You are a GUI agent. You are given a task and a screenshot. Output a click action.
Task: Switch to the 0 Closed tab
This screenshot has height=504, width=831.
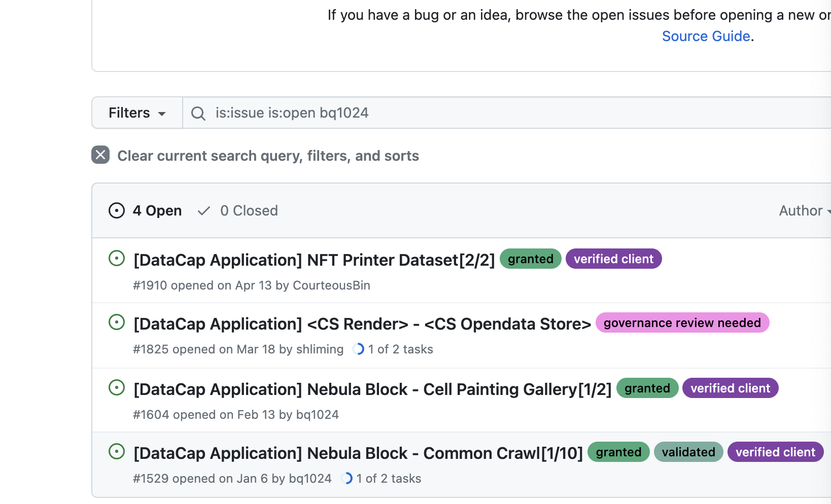click(x=249, y=210)
